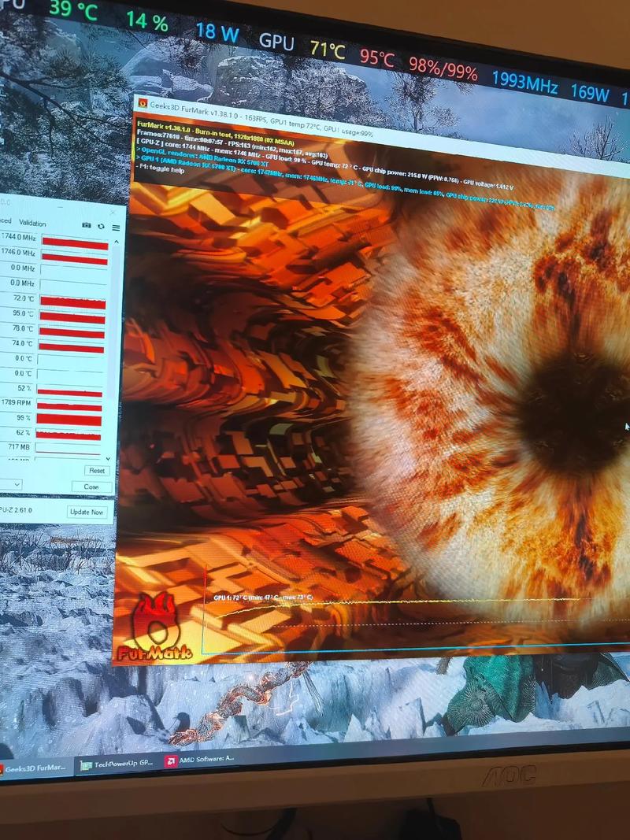The height and width of the screenshot is (840, 630).
Task: Click the 95.0 °C hotspot sensor graph
Action: tap(72, 316)
